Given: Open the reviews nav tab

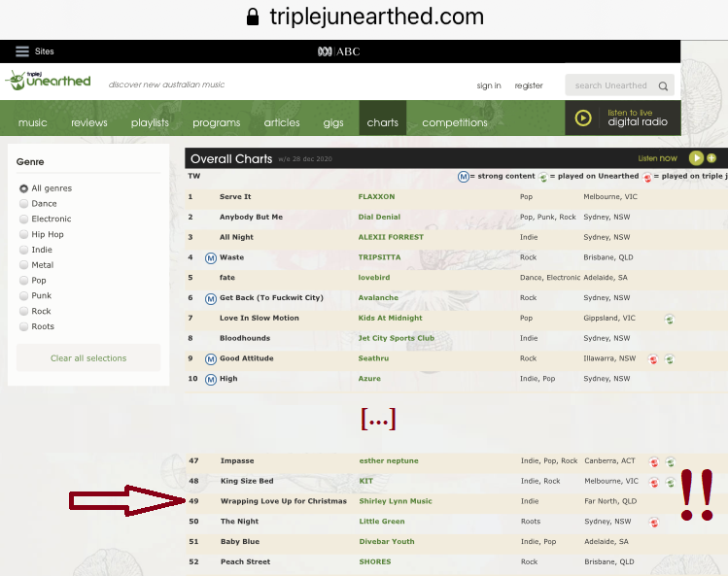Looking at the screenshot, I should (x=89, y=122).
